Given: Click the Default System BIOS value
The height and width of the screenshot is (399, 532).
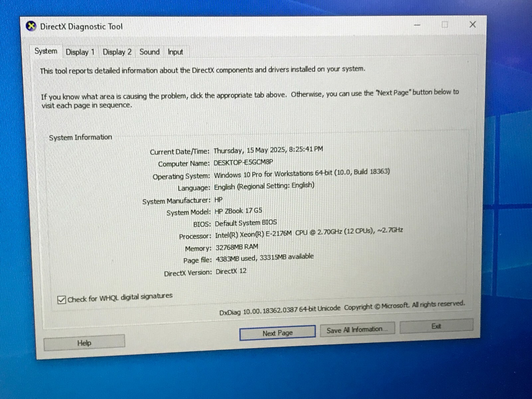Looking at the screenshot, I should pos(246,223).
